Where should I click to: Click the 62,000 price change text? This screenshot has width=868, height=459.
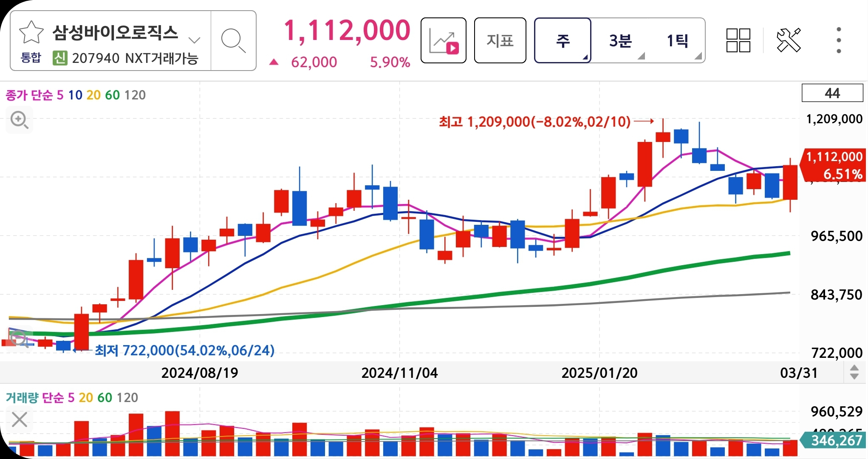tap(314, 62)
